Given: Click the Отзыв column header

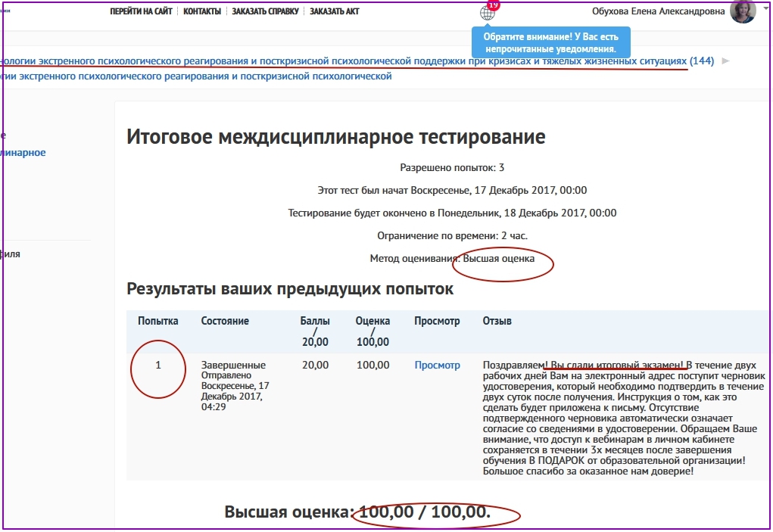Looking at the screenshot, I should (497, 321).
